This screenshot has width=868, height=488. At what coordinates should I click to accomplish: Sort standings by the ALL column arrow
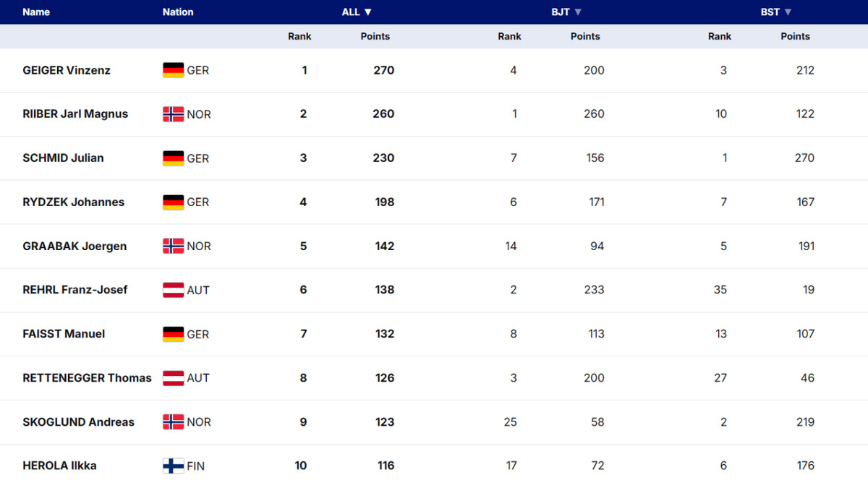pos(368,12)
